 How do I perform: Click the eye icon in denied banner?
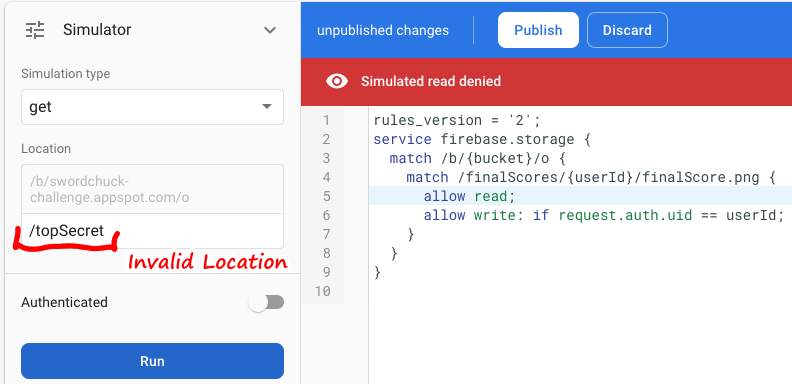337,81
